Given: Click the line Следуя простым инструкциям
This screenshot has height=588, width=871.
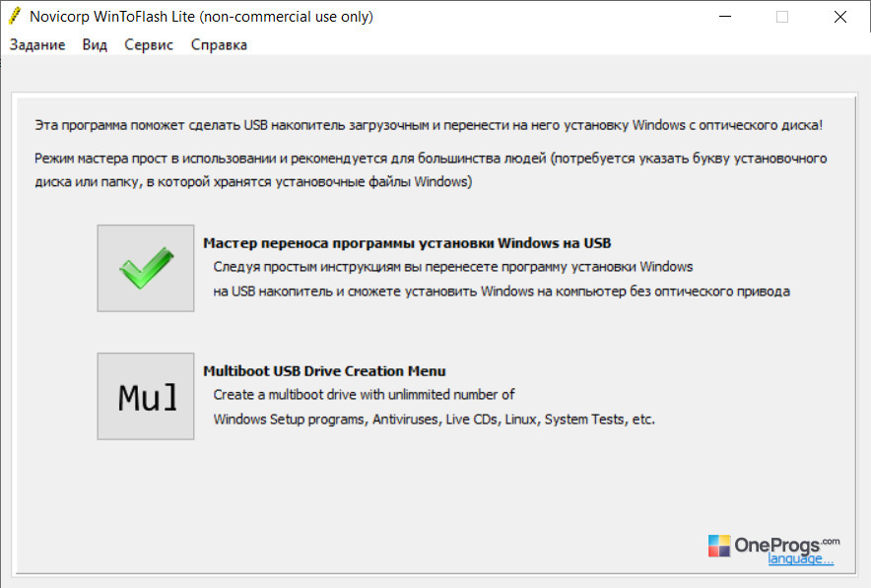Looking at the screenshot, I should click(452, 267).
